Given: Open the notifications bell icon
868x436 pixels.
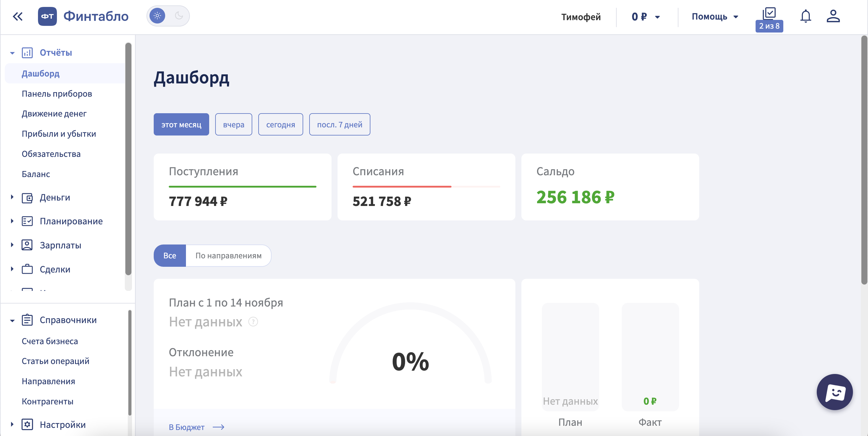Looking at the screenshot, I should tap(806, 16).
